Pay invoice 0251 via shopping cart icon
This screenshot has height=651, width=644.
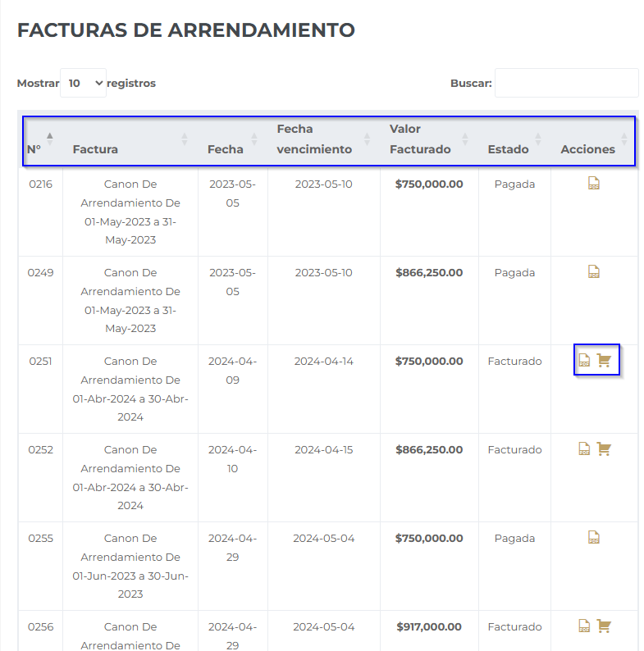(x=605, y=361)
